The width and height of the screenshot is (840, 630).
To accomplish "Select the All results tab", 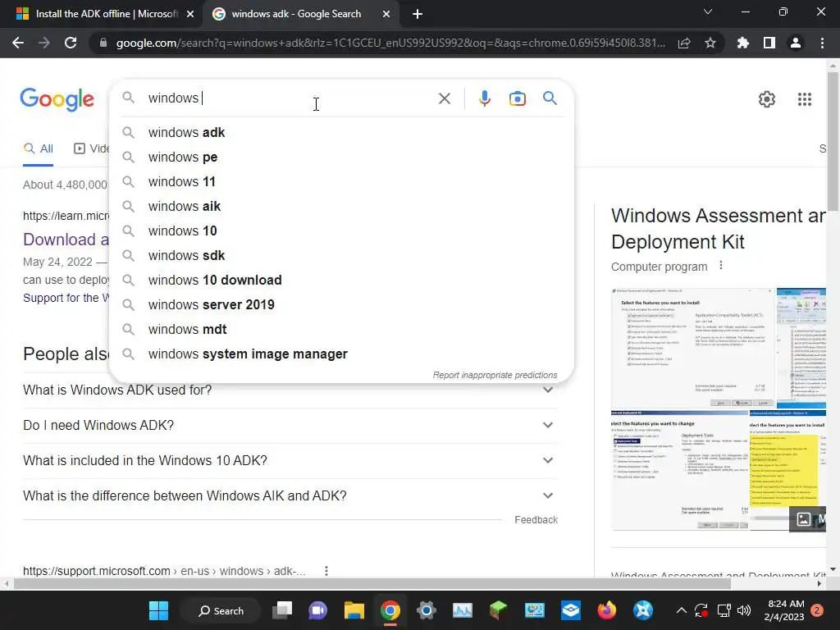I will [38, 149].
